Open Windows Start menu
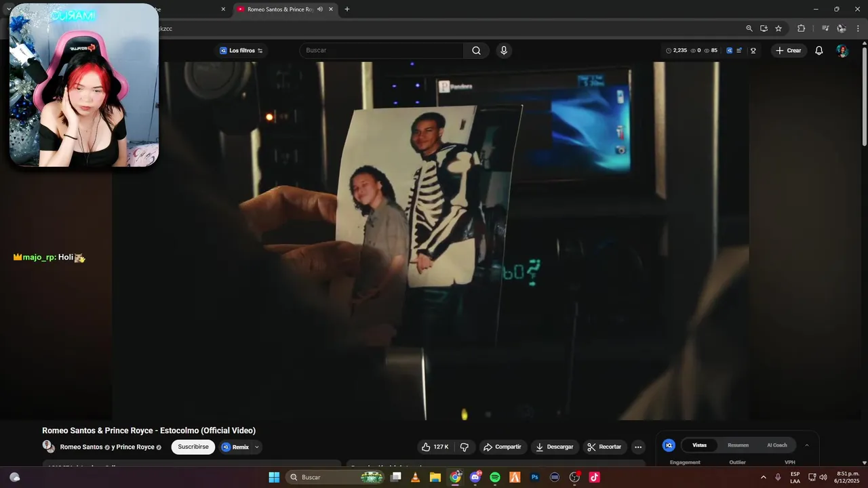 click(274, 477)
